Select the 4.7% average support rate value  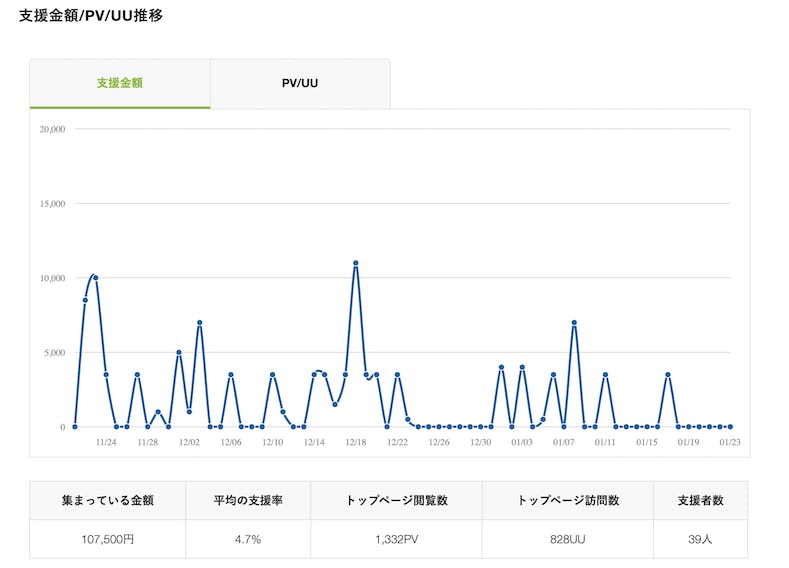pyautogui.click(x=248, y=539)
